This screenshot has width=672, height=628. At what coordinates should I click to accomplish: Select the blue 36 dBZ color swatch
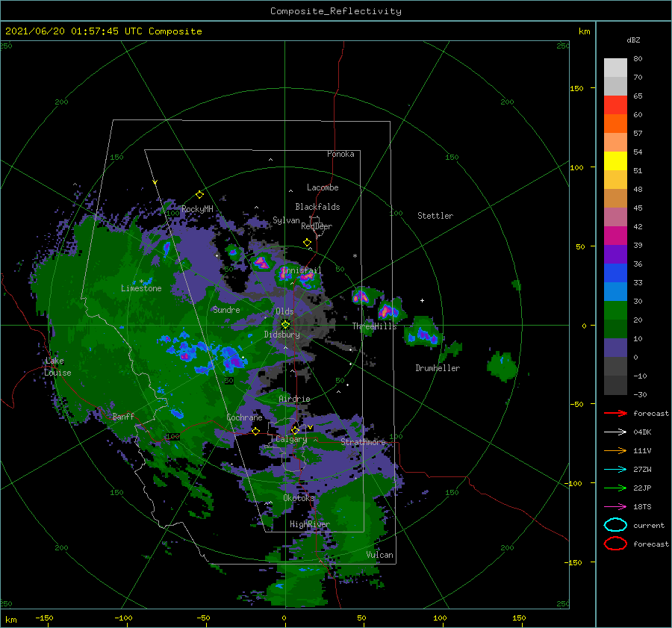[615, 273]
